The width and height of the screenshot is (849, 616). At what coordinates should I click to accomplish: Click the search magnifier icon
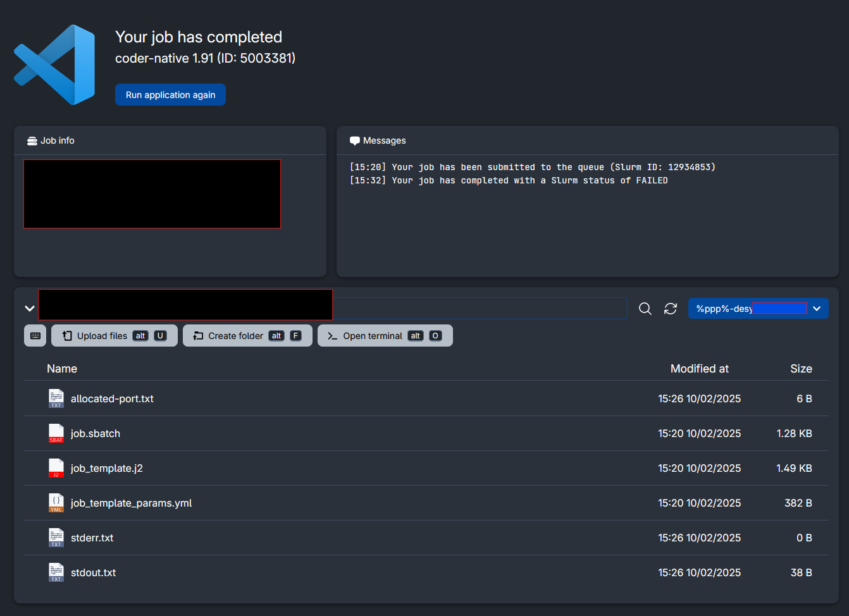point(645,309)
